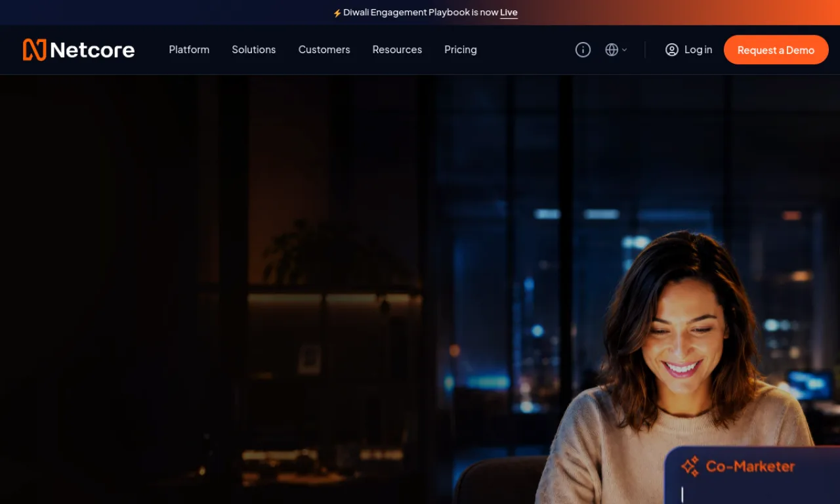Open the Customers menu
The width and height of the screenshot is (840, 504).
click(x=324, y=50)
